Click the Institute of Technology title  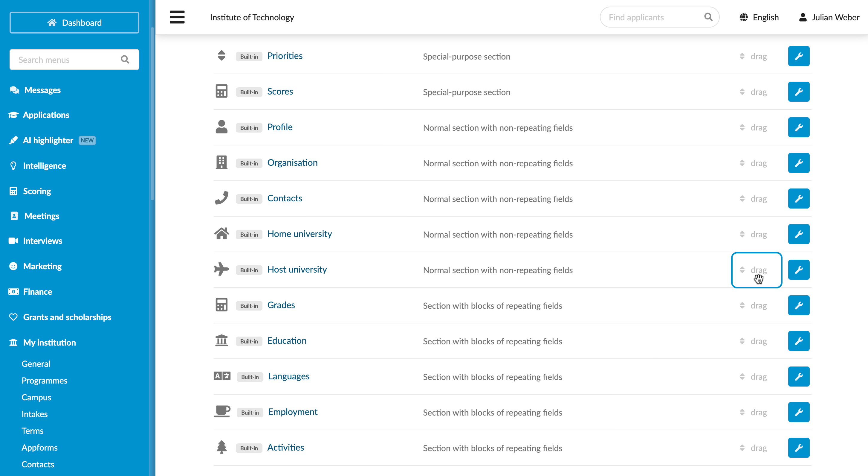pos(252,17)
